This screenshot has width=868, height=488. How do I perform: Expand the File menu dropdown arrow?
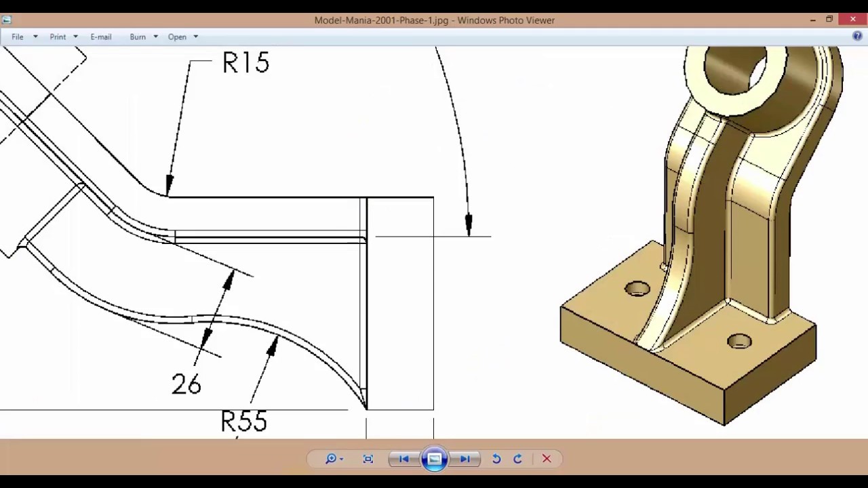click(x=35, y=37)
